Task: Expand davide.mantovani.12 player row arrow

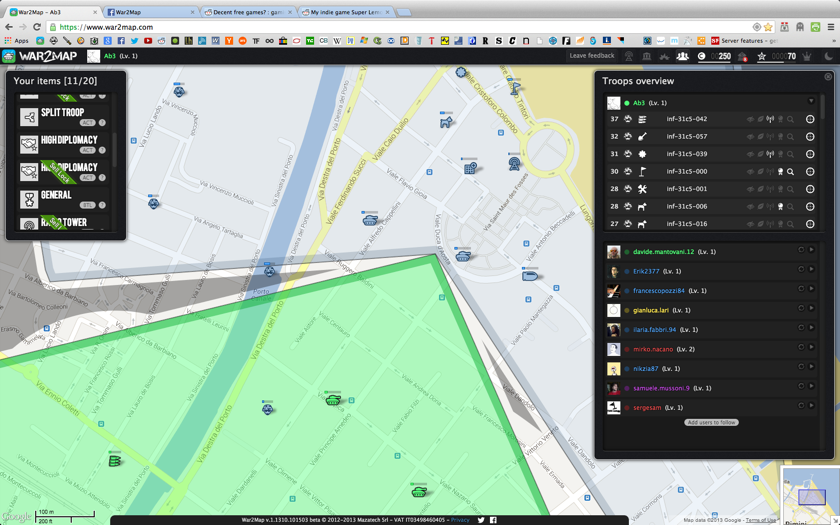Action: coord(811,251)
